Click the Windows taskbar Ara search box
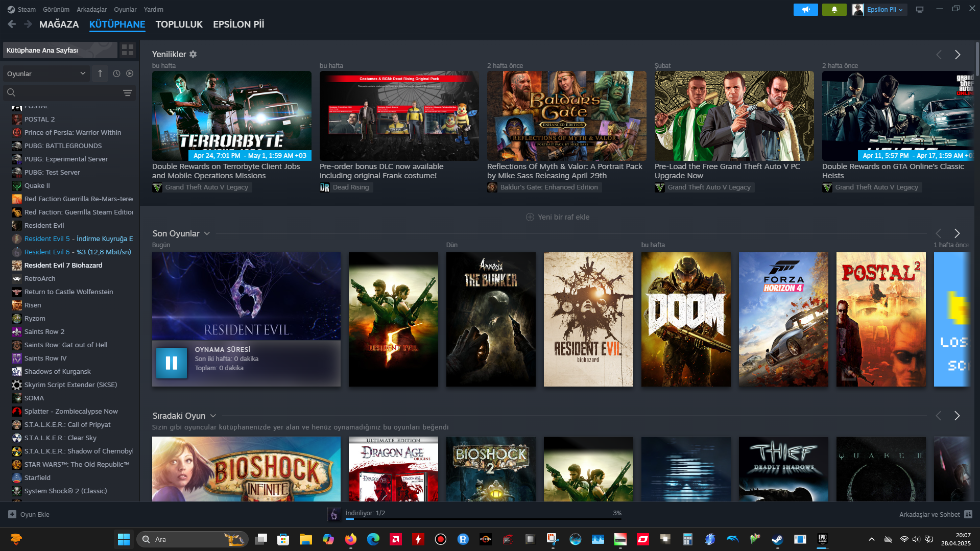The height and width of the screenshot is (551, 980). (x=192, y=539)
